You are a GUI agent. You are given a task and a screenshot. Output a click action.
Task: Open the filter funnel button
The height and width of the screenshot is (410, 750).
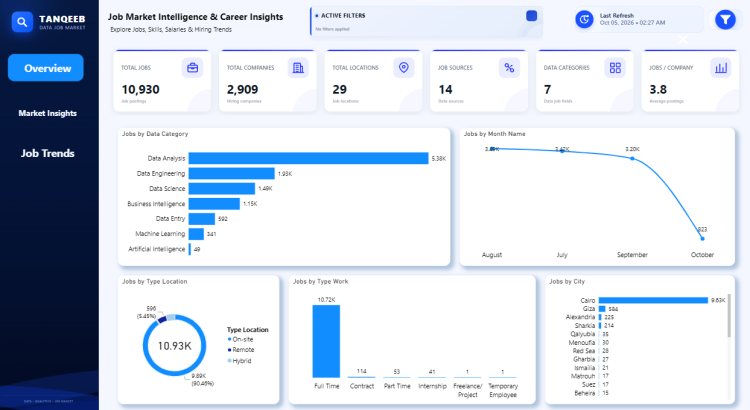(x=725, y=20)
